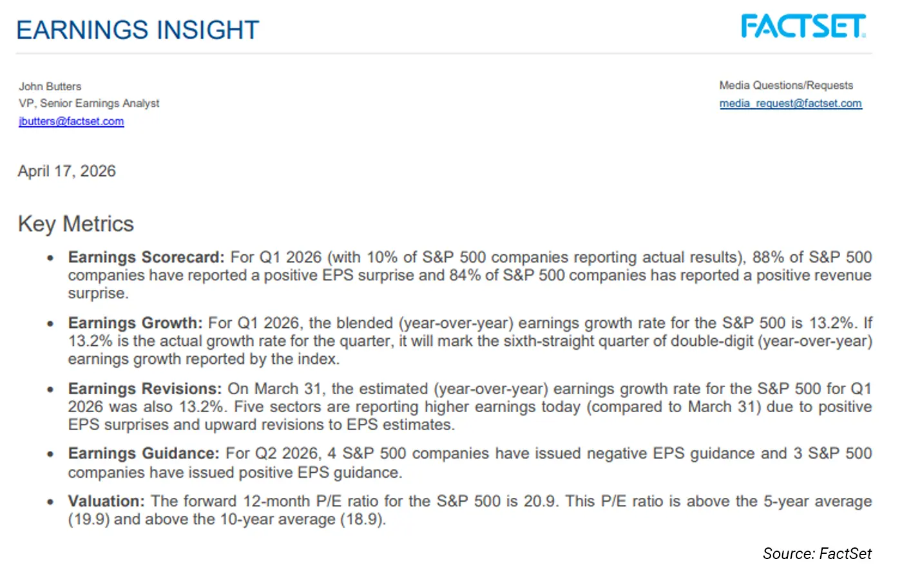Click the bold Earnings Guidance label
This screenshot has height=588, width=902.
pyautogui.click(x=144, y=454)
